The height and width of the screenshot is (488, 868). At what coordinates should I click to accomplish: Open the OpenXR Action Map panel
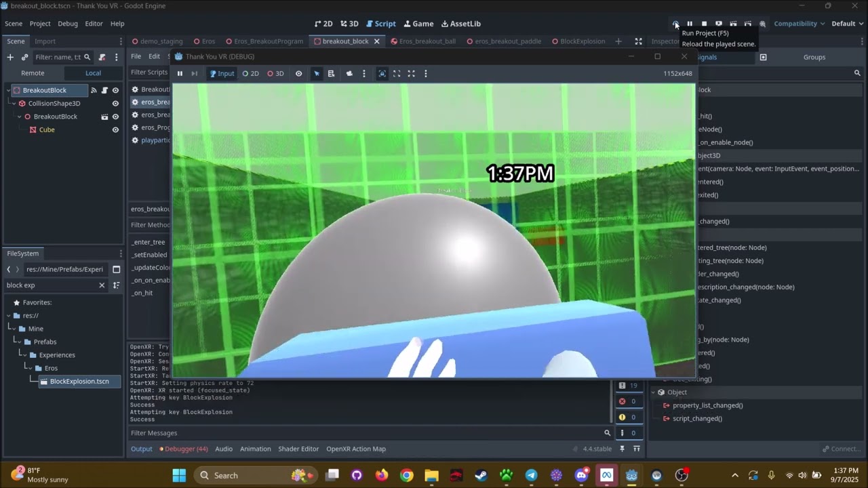point(356,449)
